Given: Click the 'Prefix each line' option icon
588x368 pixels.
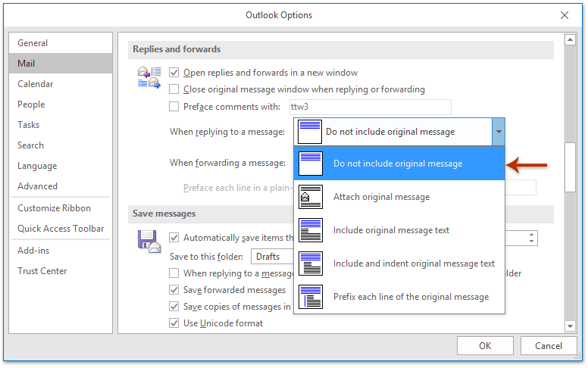Looking at the screenshot, I should 311,297.
